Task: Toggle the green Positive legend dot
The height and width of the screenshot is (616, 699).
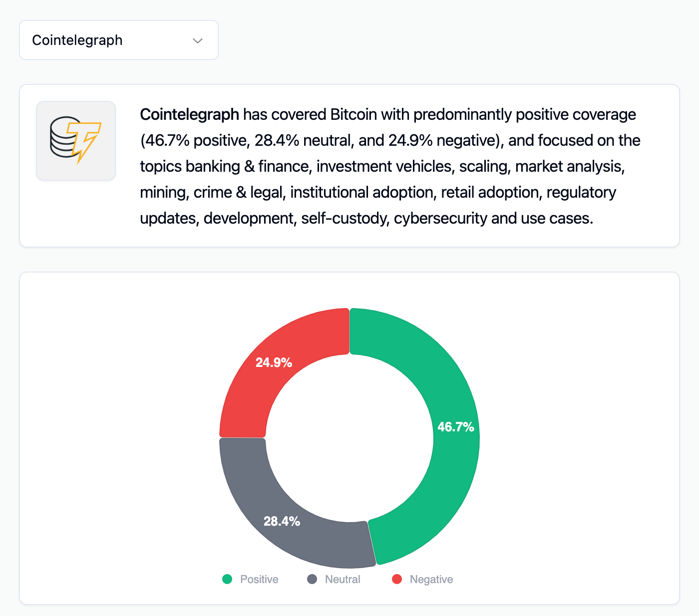Action: pyautogui.click(x=227, y=579)
